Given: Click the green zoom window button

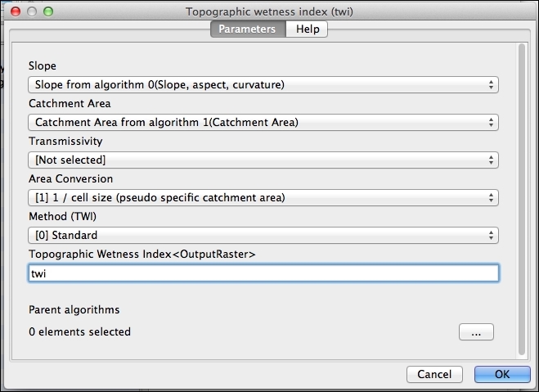Looking at the screenshot, I should click(47, 13).
